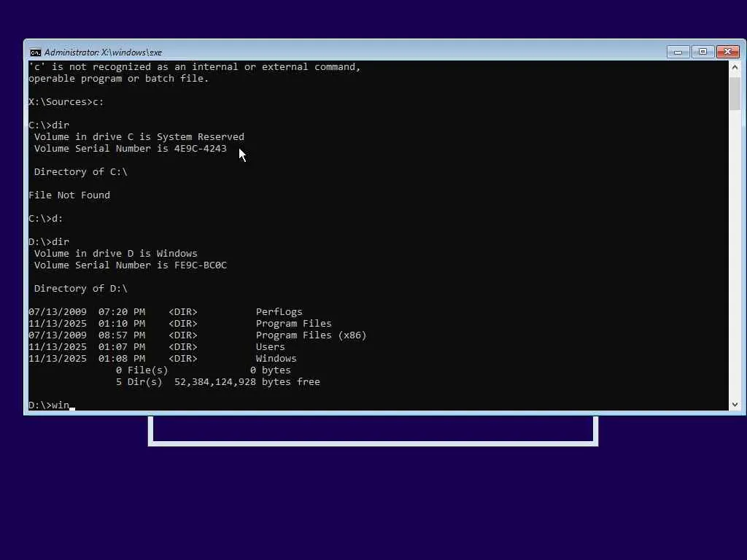Screen dimensions: 747x560
Task: Click the "File Not Found" message
Action: 69,195
